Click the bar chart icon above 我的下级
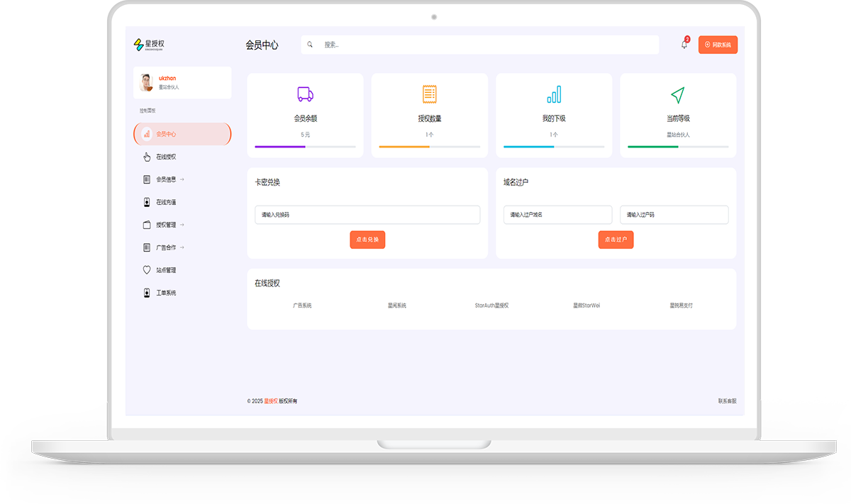Image resolution: width=851 pixels, height=504 pixels. coord(554,94)
